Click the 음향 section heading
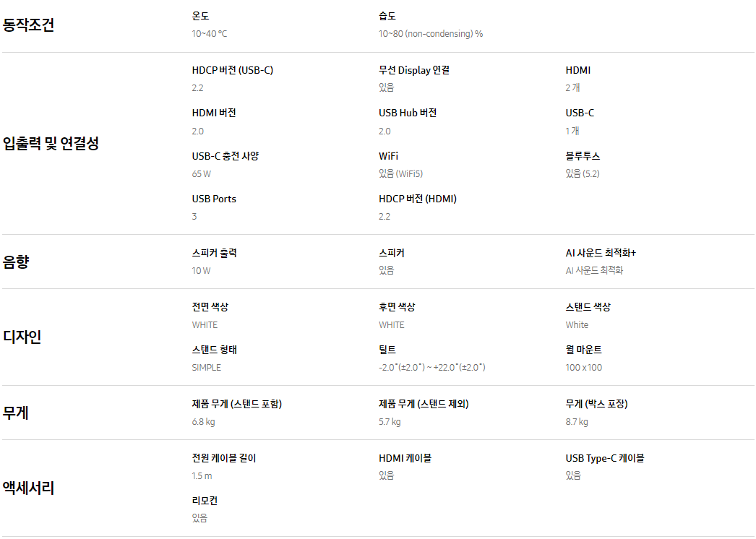The width and height of the screenshot is (756, 539). (16, 262)
